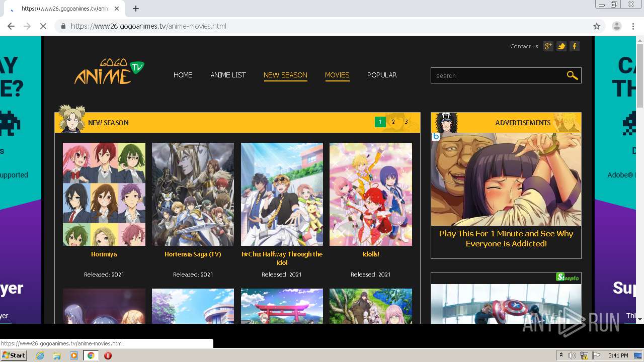
Task: Click the anime game advertisement image
Action: tap(506, 179)
